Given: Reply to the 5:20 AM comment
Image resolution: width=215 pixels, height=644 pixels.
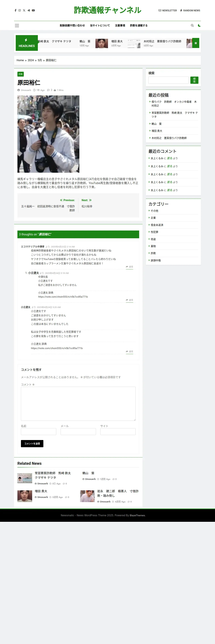Looking at the screenshot, I should click(x=130, y=351).
